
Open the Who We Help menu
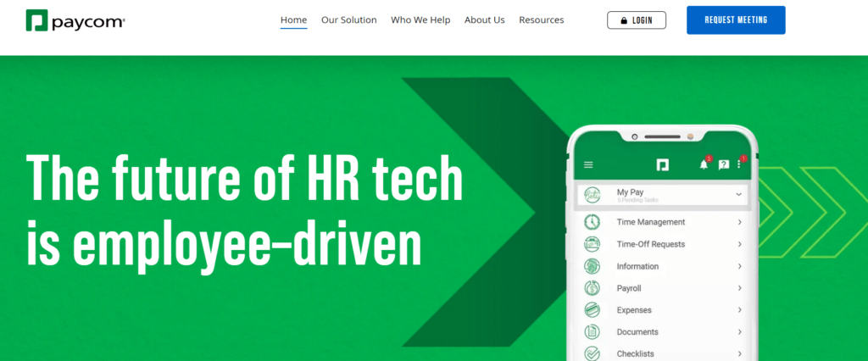pos(420,20)
